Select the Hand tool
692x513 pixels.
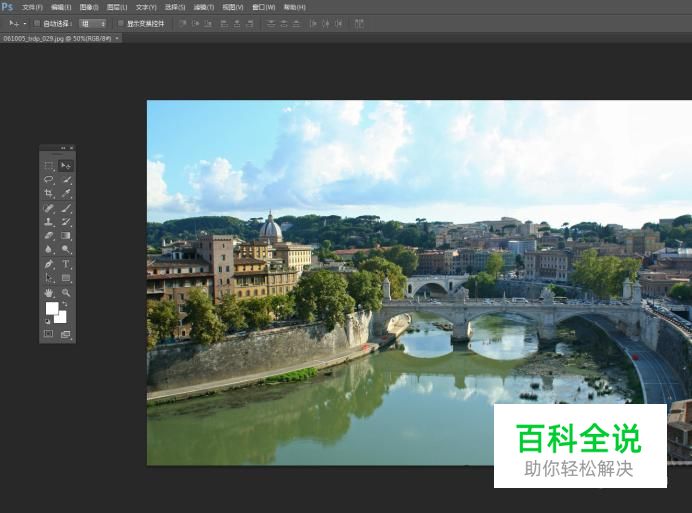pos(49,293)
